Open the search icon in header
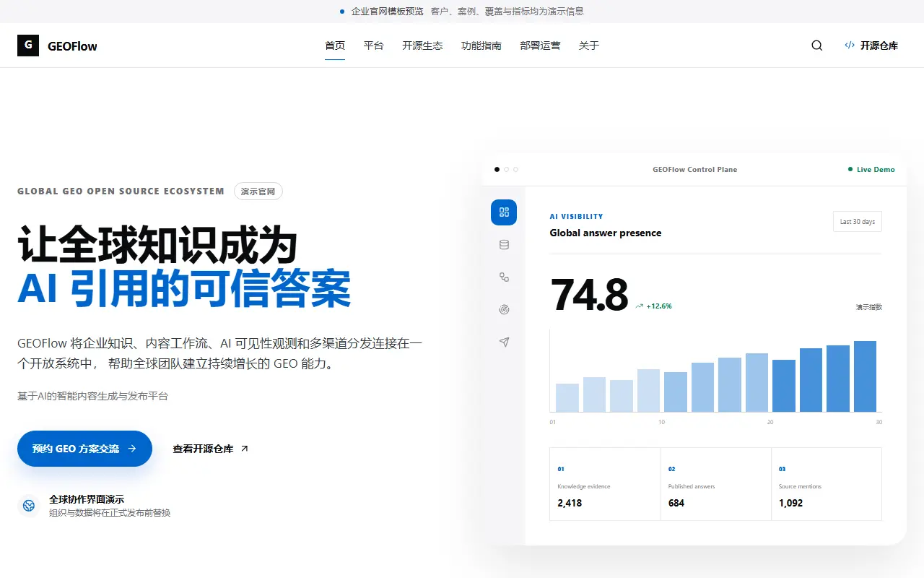Image resolution: width=924 pixels, height=578 pixels. [816, 46]
